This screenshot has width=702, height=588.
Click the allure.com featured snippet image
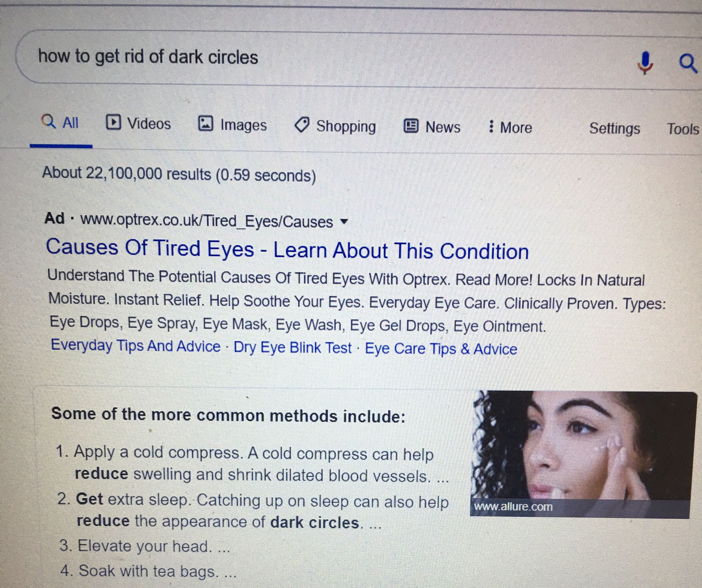[583, 454]
